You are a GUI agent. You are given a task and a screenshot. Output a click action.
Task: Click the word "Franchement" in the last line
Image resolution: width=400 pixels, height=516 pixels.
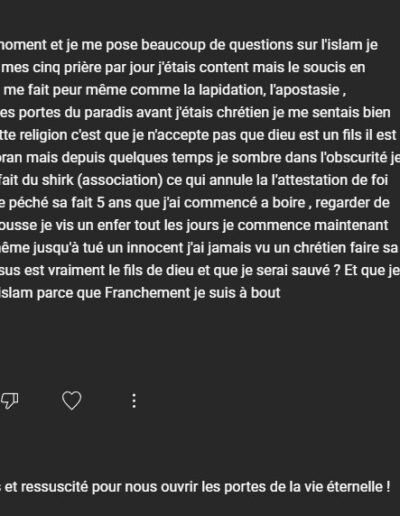pos(147,293)
